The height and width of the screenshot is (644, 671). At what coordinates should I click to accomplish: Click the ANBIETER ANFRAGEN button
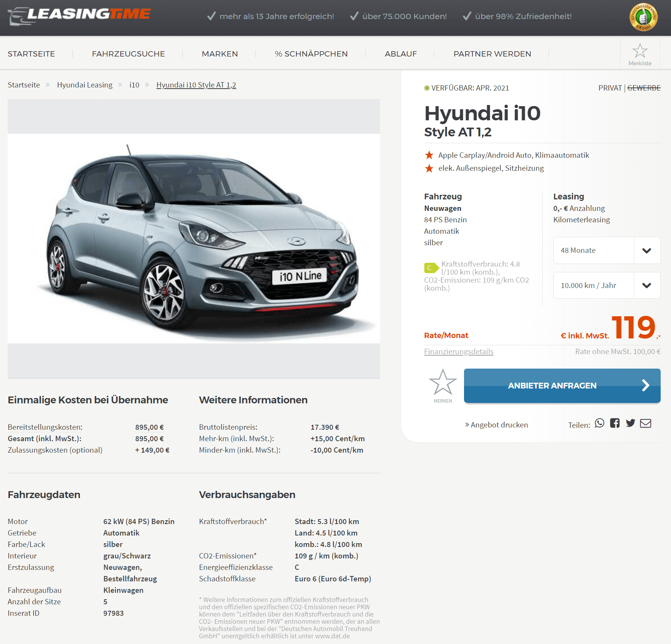pos(562,386)
